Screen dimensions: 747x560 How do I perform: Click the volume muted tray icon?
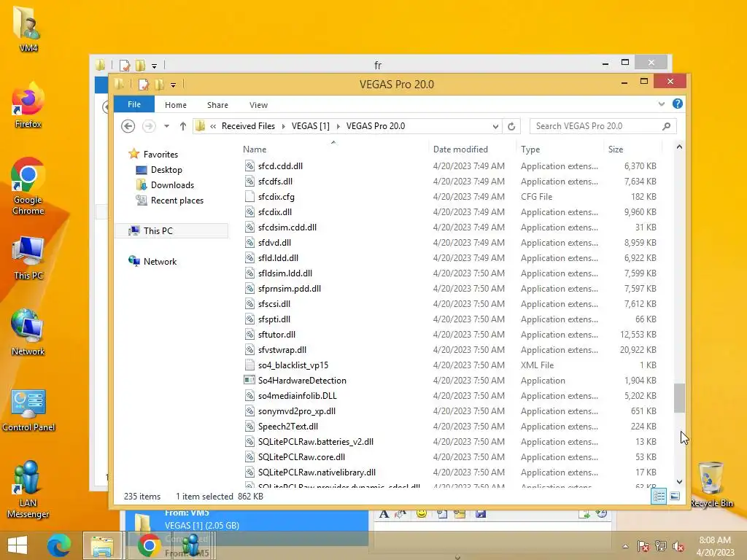[x=678, y=546]
